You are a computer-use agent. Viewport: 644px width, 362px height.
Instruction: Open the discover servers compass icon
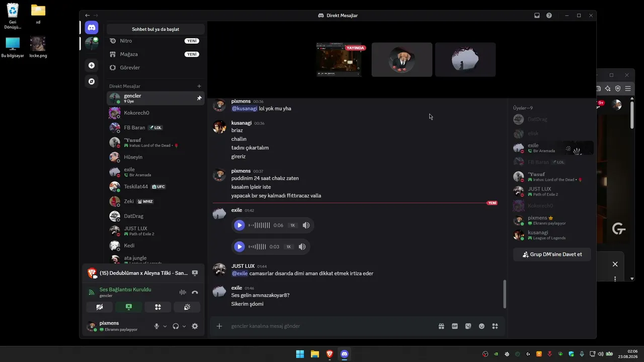point(92,81)
